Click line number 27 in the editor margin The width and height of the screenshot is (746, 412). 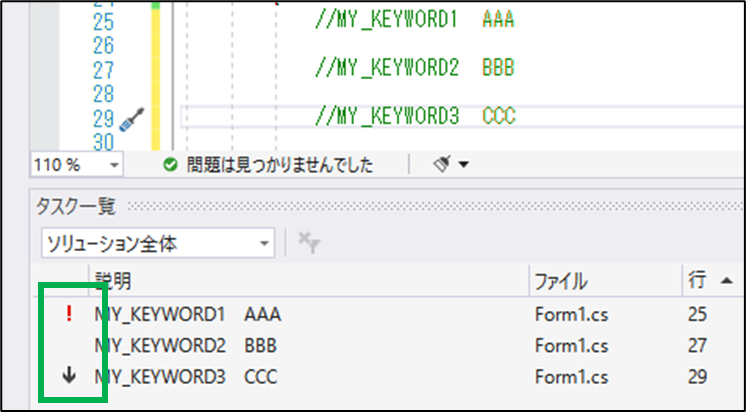(103, 70)
